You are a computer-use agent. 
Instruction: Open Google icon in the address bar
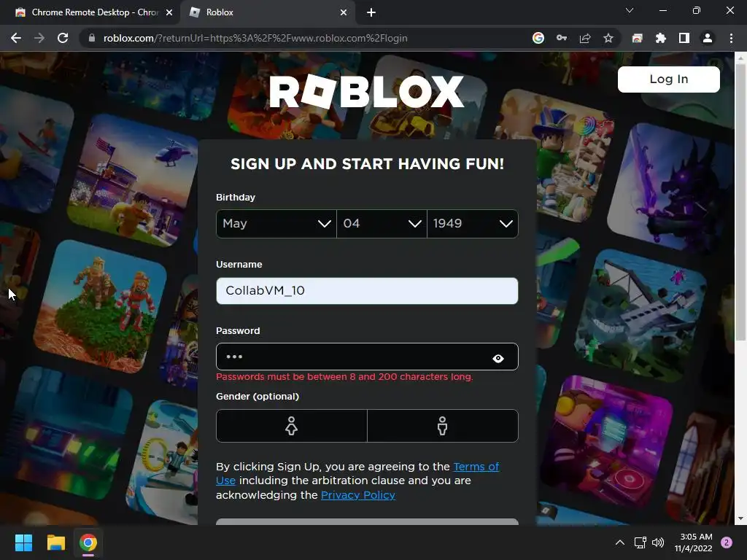(538, 38)
